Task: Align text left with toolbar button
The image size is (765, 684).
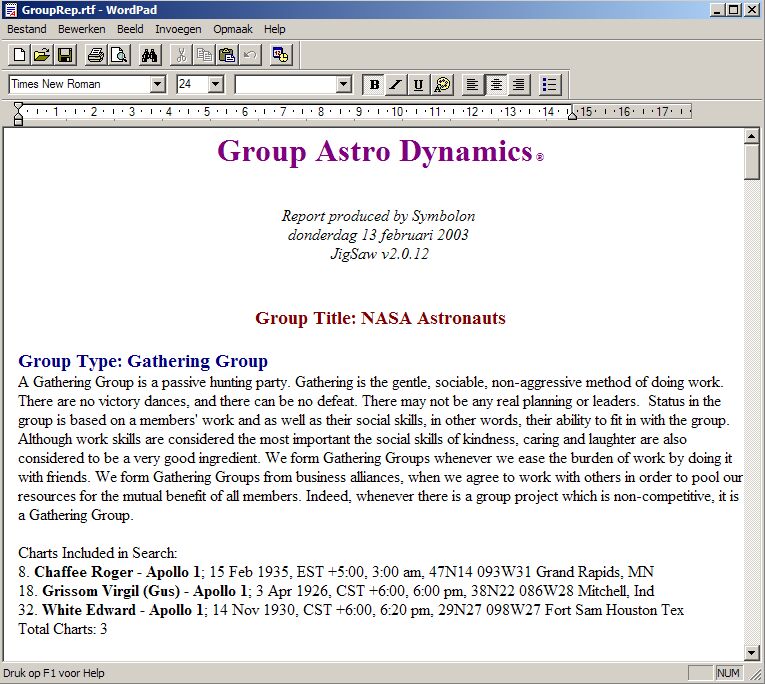Action: [472, 85]
